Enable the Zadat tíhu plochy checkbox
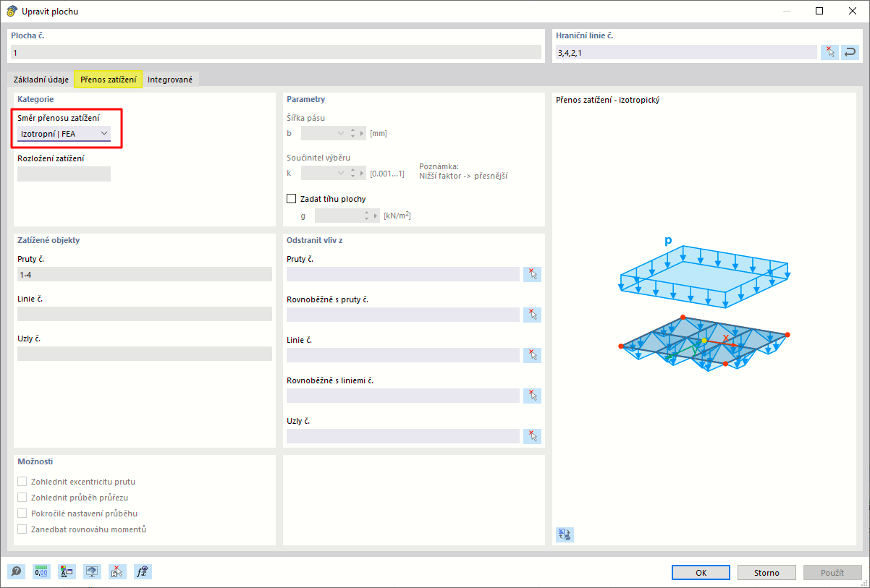 point(292,199)
